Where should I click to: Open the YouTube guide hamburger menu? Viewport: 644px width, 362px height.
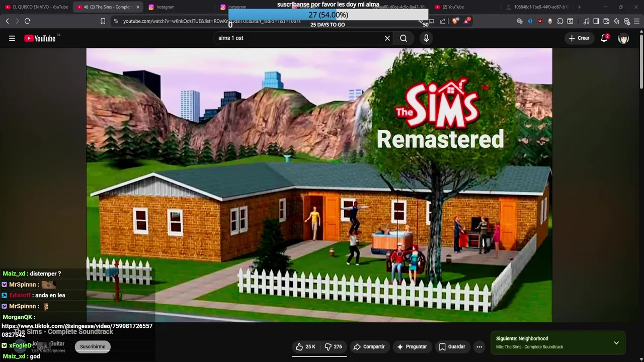(x=12, y=38)
